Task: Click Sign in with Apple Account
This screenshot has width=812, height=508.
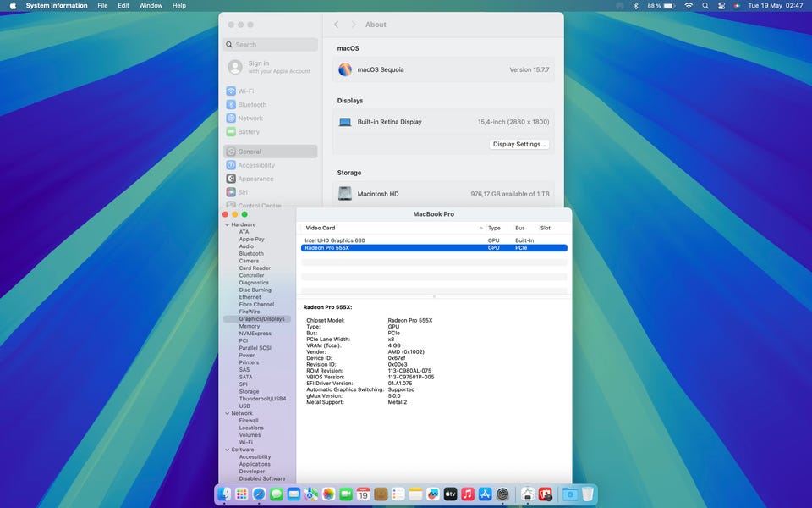Action: (x=271, y=67)
